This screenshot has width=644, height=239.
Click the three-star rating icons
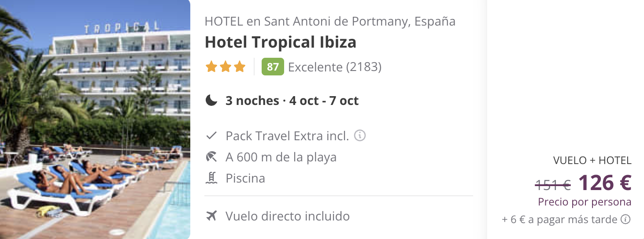226,67
